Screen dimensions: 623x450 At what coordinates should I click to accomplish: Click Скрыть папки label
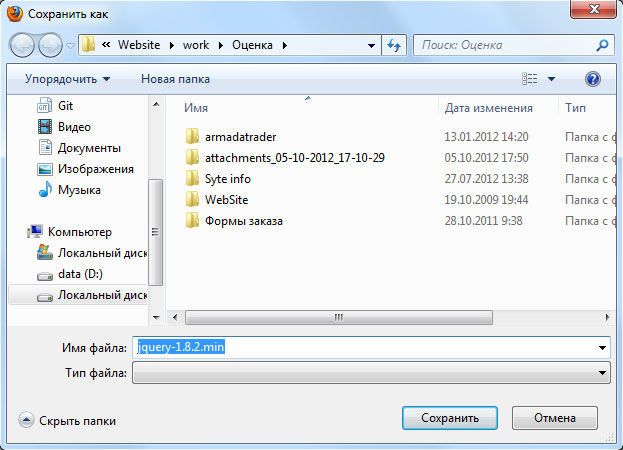[77, 421]
